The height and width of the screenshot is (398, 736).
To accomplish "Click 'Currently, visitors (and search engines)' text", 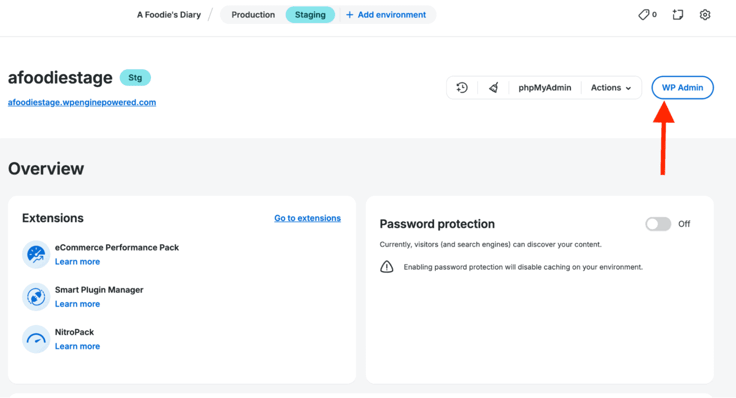I will (491, 245).
